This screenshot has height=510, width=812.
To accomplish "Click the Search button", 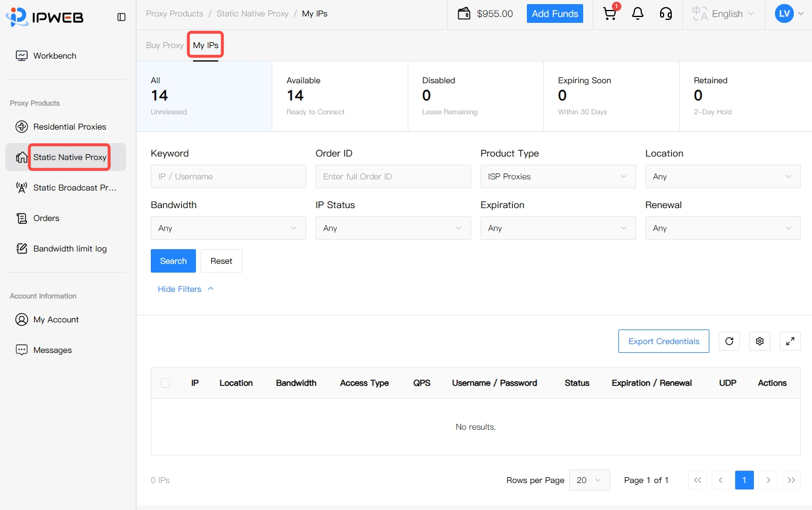I will pos(173,261).
